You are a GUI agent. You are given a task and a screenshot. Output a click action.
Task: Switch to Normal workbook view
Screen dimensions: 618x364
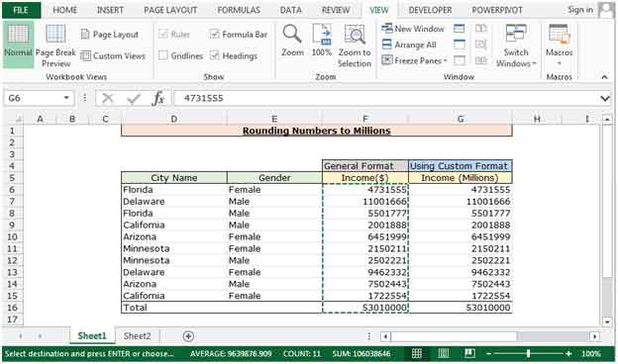click(18, 45)
